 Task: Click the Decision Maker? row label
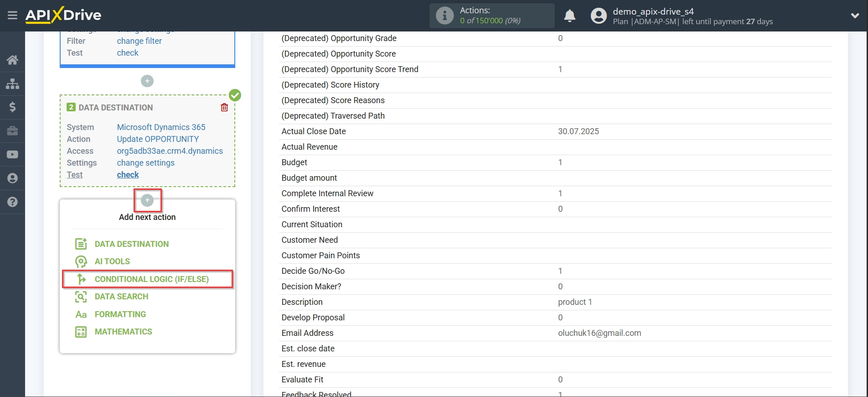311,287
